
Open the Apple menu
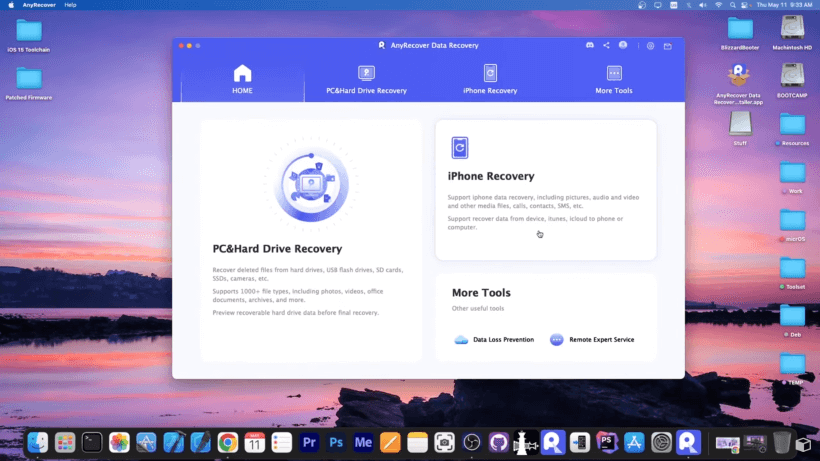pos(11,5)
